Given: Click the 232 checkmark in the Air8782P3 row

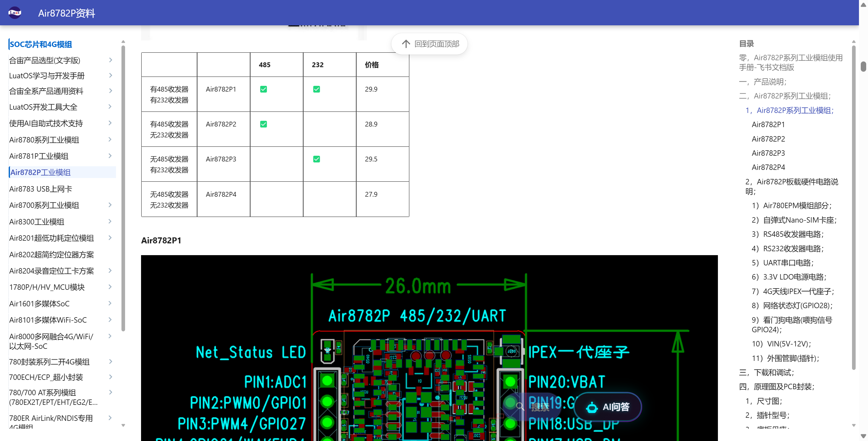Looking at the screenshot, I should coord(316,159).
